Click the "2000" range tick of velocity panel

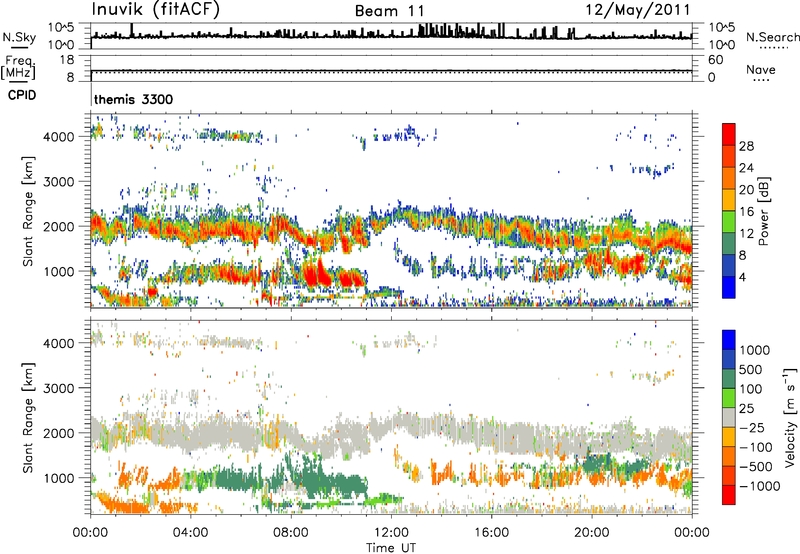pos(59,433)
